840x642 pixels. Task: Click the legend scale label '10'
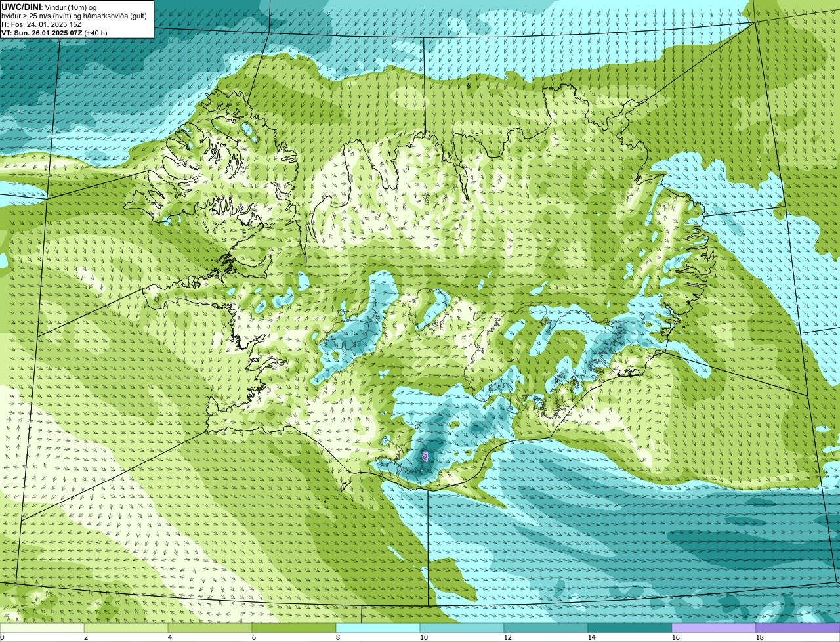point(424,637)
